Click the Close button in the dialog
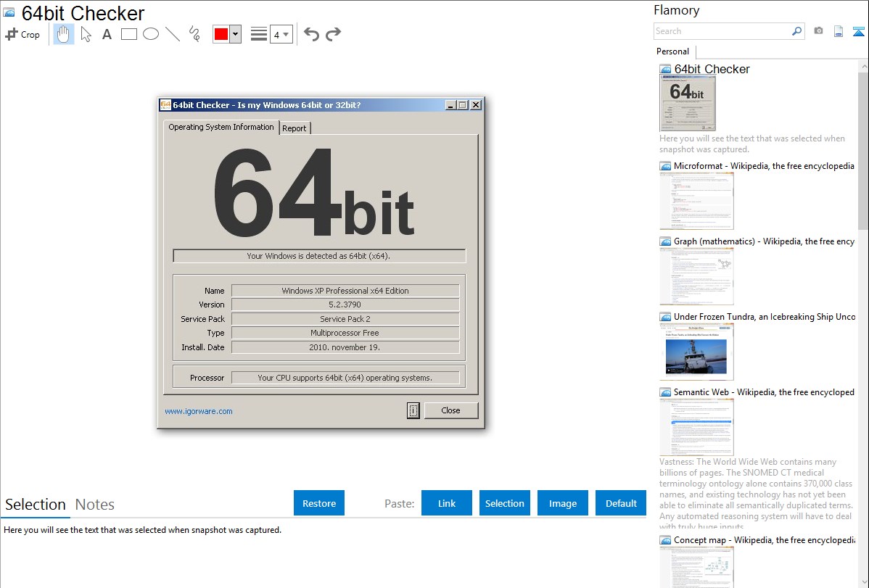Viewport: 869px width, 588px height. click(450, 410)
